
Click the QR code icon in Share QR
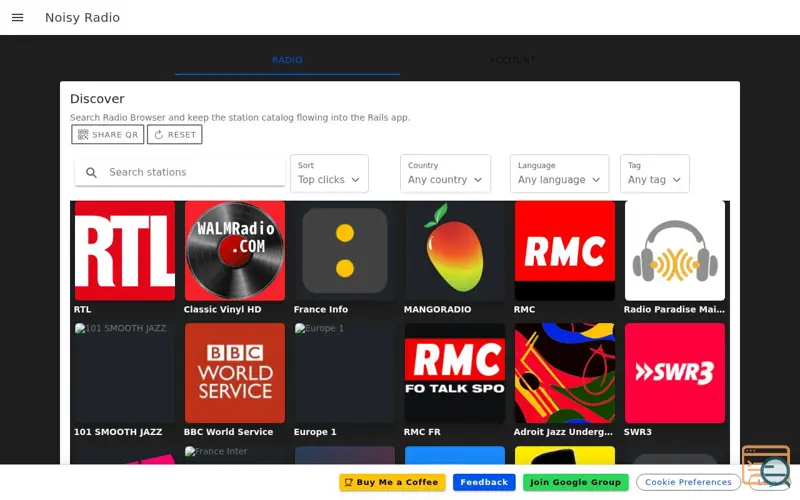[x=83, y=134]
